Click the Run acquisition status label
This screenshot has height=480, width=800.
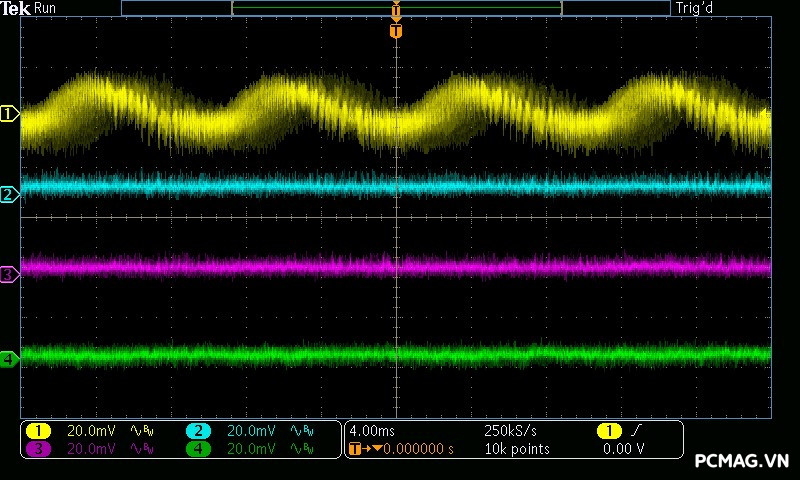46,8
